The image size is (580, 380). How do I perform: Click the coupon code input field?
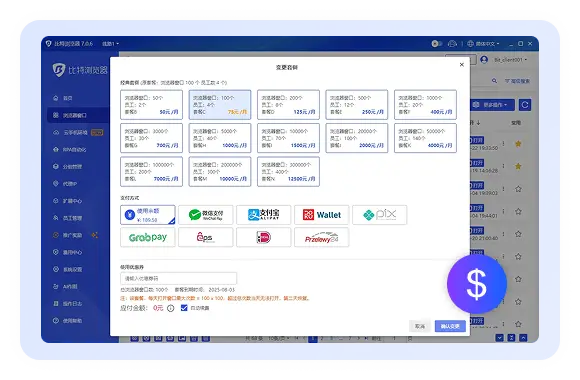click(178, 278)
